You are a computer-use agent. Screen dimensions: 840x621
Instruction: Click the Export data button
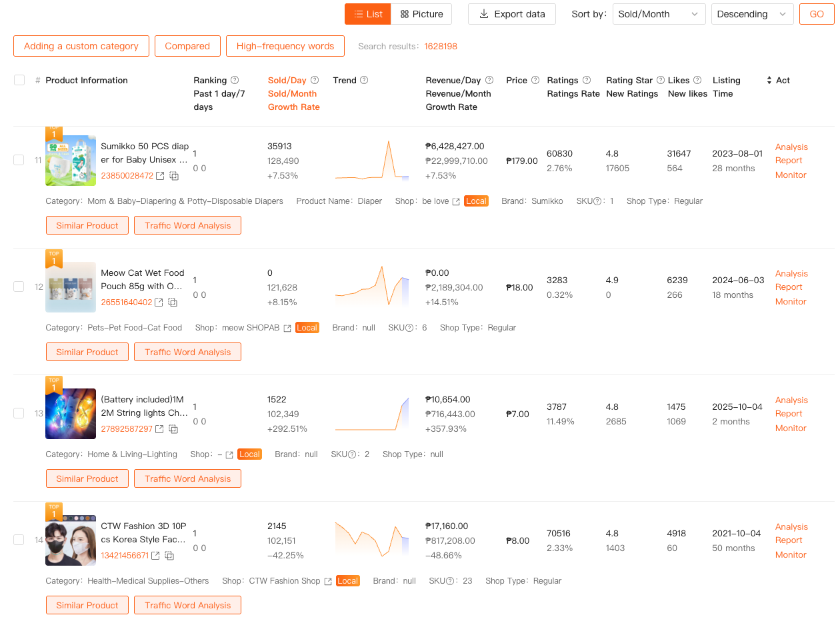[511, 14]
